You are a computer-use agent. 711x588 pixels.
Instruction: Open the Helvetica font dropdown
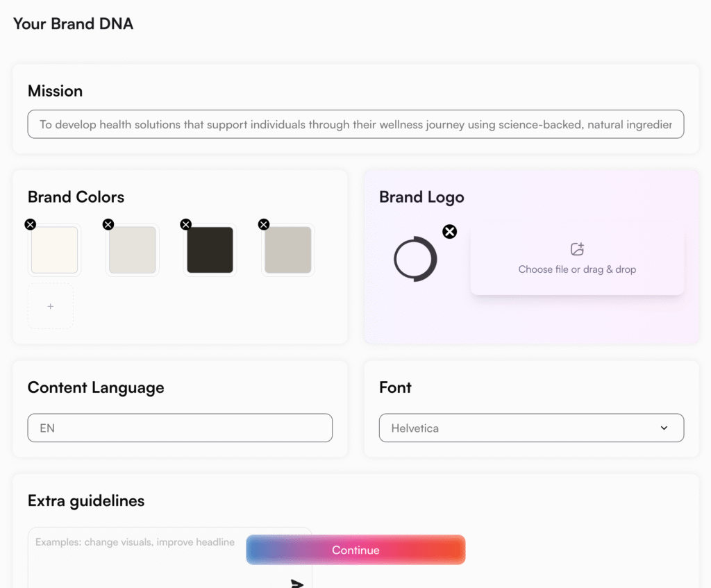(664, 428)
